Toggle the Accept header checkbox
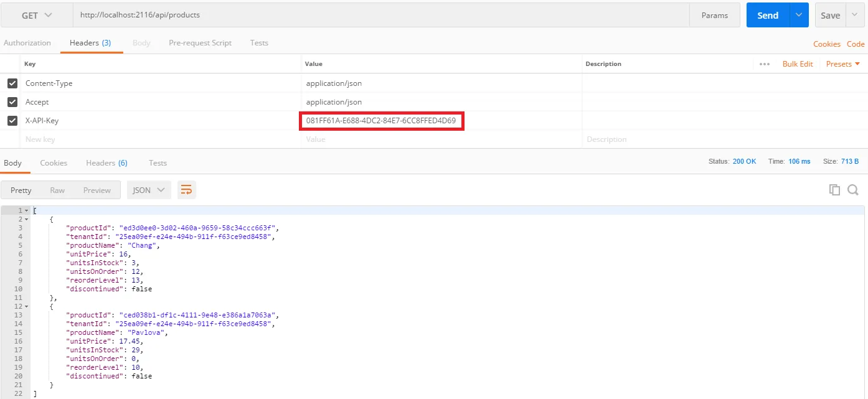Viewport: 868px width, 399px height. pos(12,102)
